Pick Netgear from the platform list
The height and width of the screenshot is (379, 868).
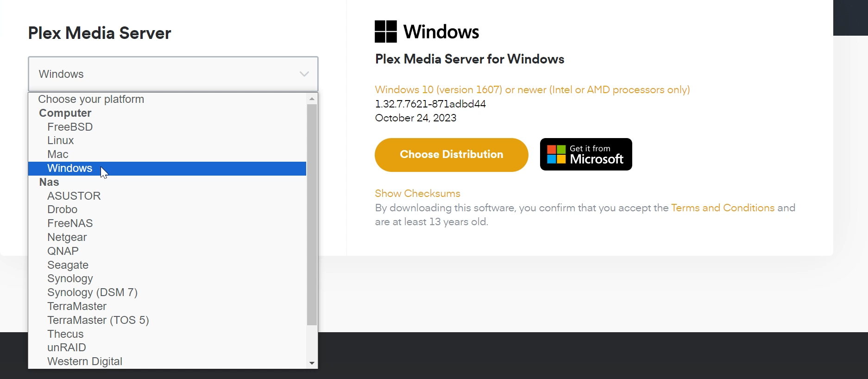pos(167,237)
